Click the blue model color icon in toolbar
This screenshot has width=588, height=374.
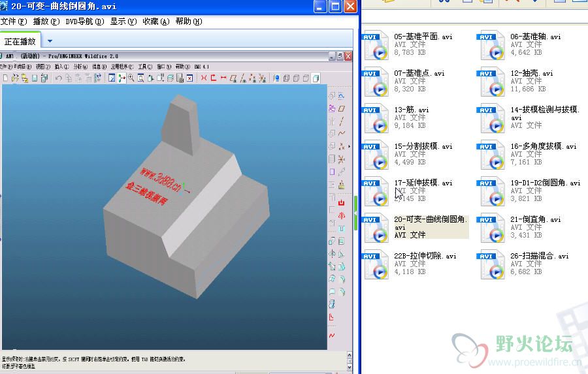click(276, 78)
